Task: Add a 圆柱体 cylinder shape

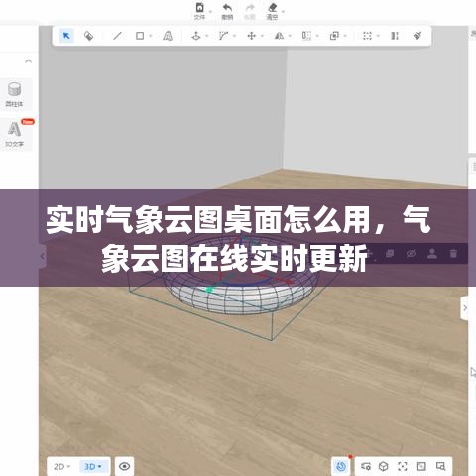Action: (15, 94)
